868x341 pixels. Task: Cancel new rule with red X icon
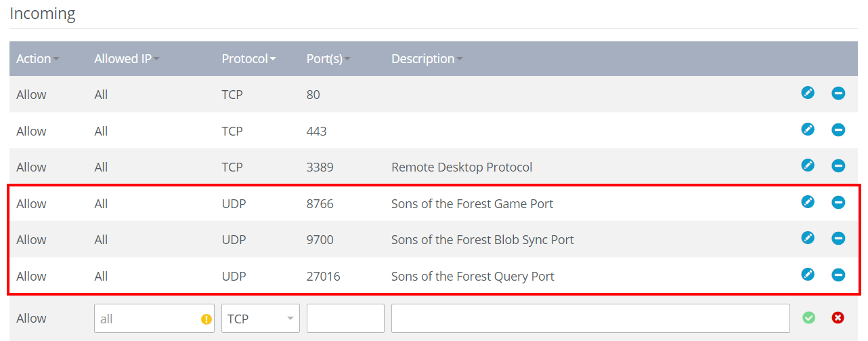(x=838, y=317)
